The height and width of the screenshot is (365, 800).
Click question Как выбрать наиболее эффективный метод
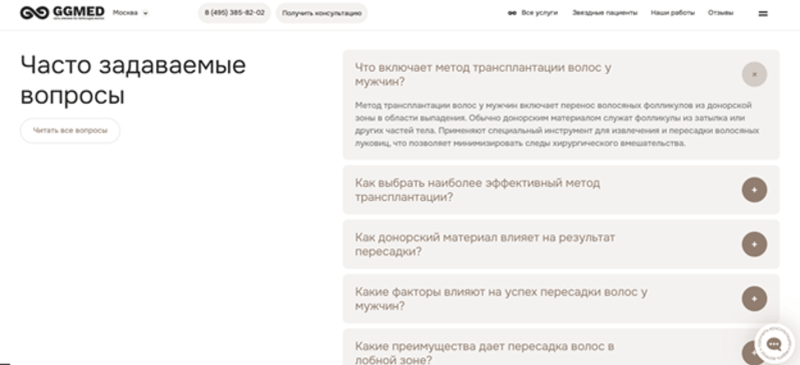click(x=477, y=190)
